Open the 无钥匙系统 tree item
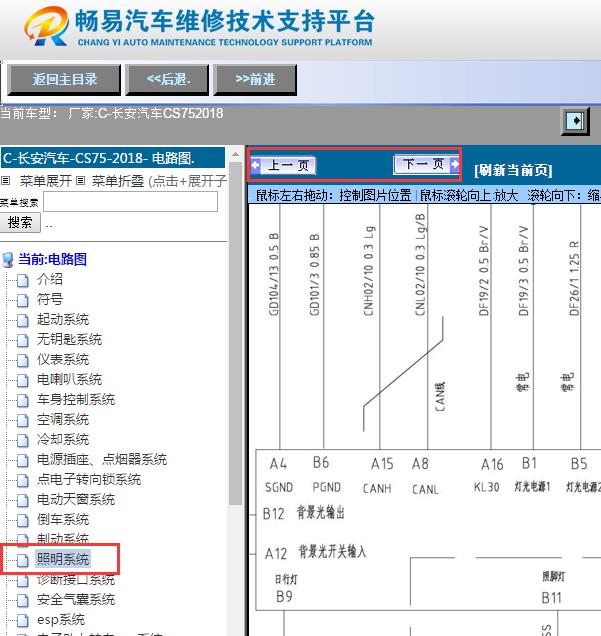 (69, 339)
